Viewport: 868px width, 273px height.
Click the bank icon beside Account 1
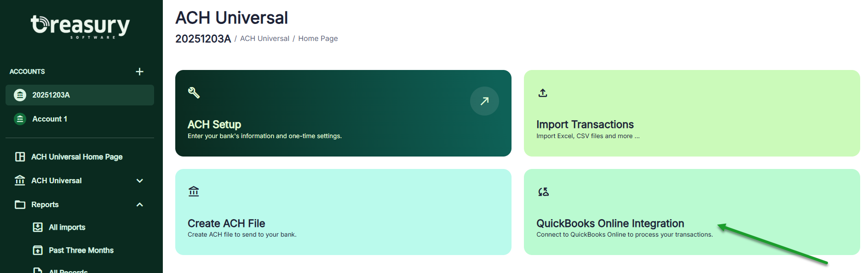pos(20,119)
